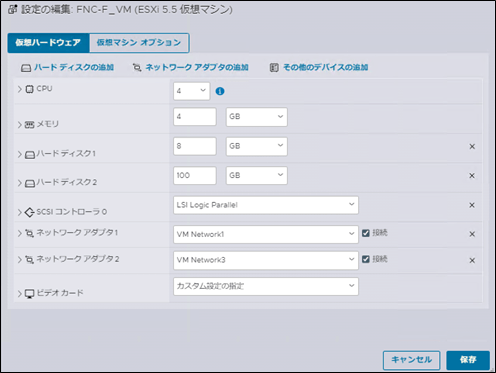The width and height of the screenshot is (496, 373).
Task: Click the ハードディスク1 drive icon
Action: [x=30, y=155]
